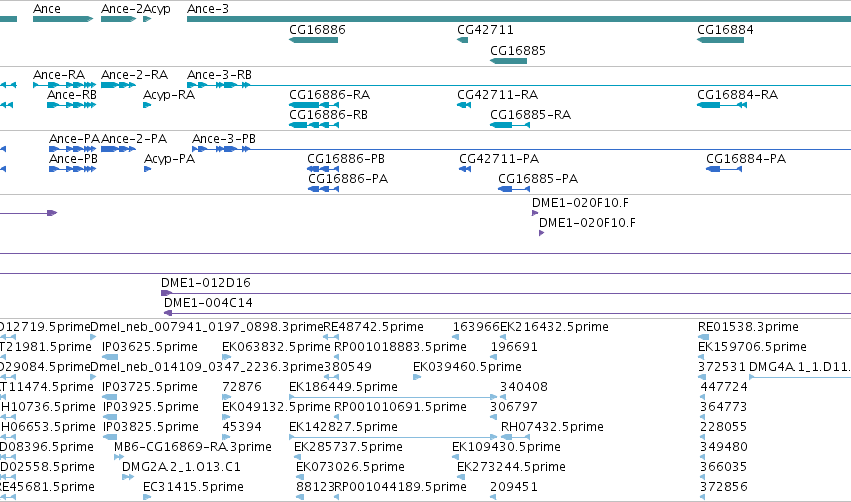
Task: Select the 228055 EST label
Action: [x=723, y=427]
